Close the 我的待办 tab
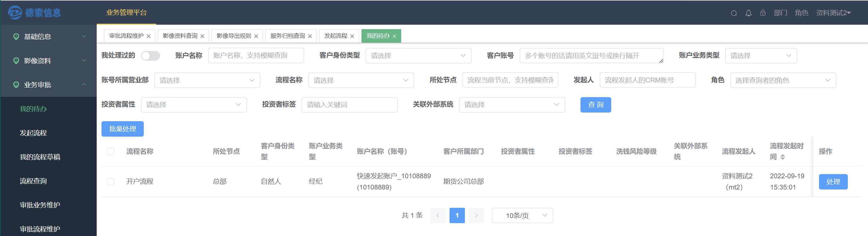 pos(394,36)
